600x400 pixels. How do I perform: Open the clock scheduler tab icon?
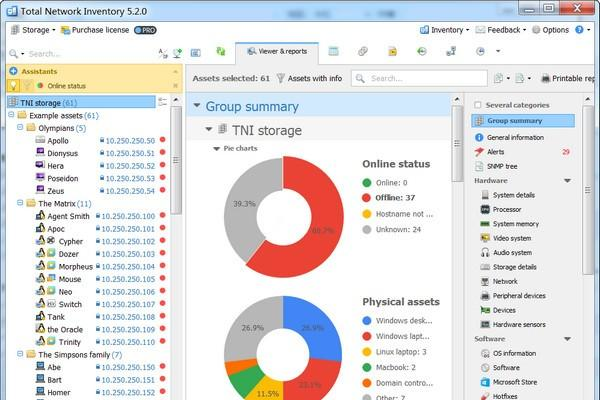coord(480,51)
